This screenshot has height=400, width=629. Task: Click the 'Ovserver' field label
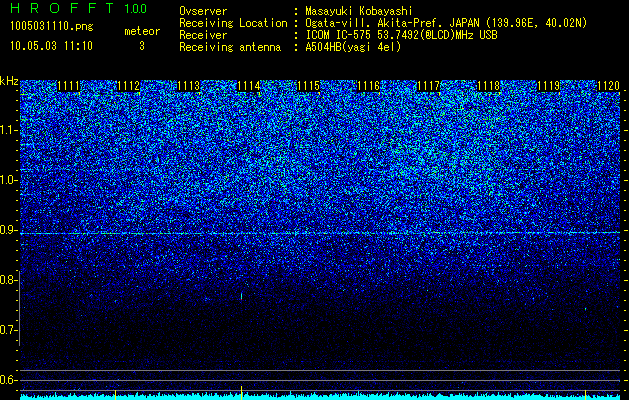tap(203, 11)
